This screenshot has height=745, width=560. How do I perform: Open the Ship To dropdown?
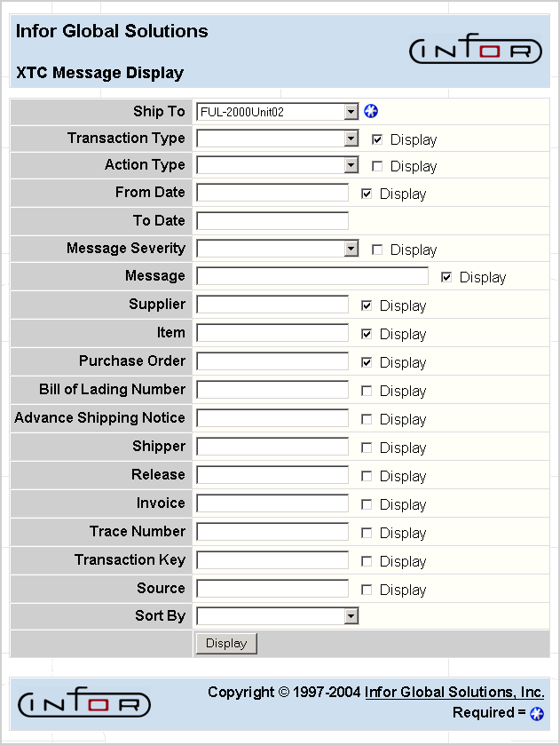(x=351, y=111)
